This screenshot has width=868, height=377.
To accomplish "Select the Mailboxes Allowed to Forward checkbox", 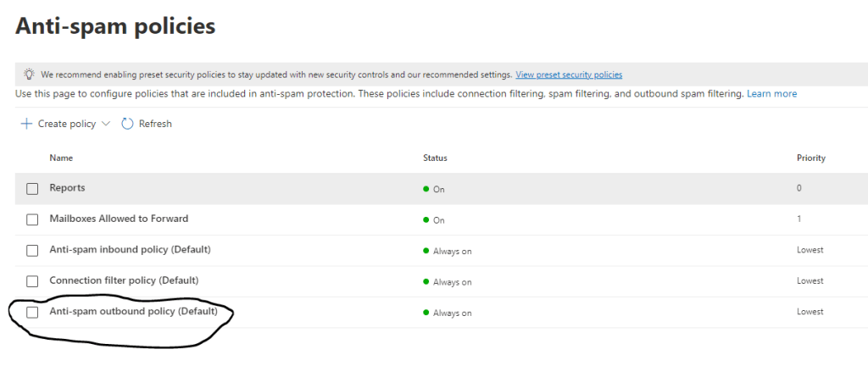I will [32, 219].
